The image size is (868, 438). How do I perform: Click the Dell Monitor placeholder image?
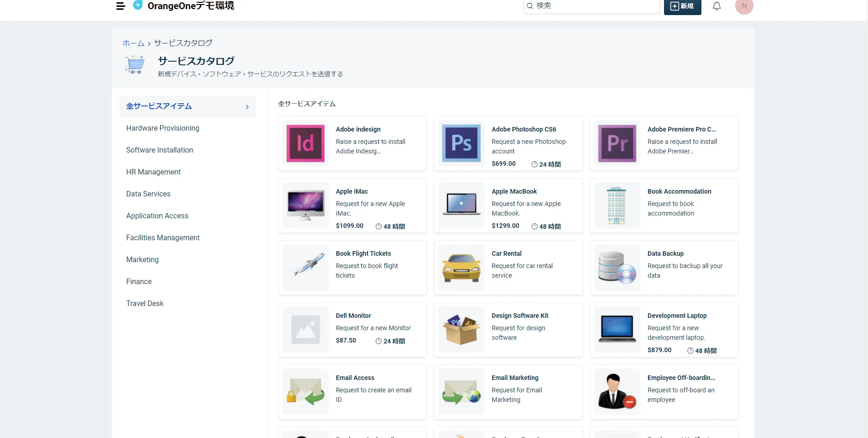click(305, 330)
